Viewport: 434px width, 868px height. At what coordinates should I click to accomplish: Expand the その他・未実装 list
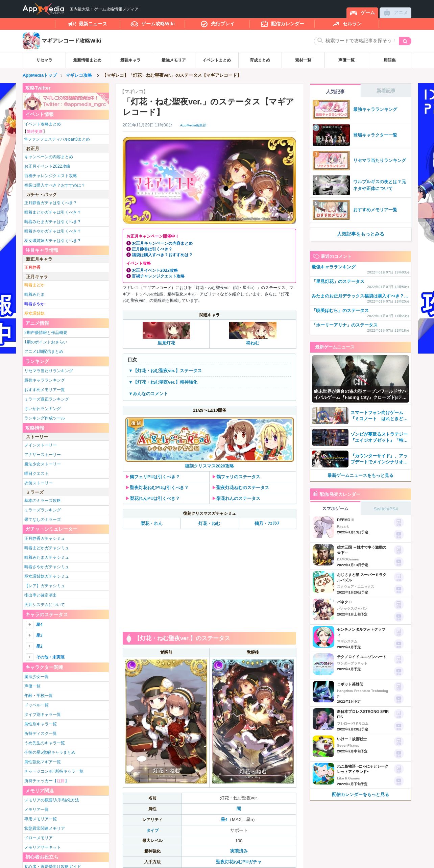coord(30,657)
